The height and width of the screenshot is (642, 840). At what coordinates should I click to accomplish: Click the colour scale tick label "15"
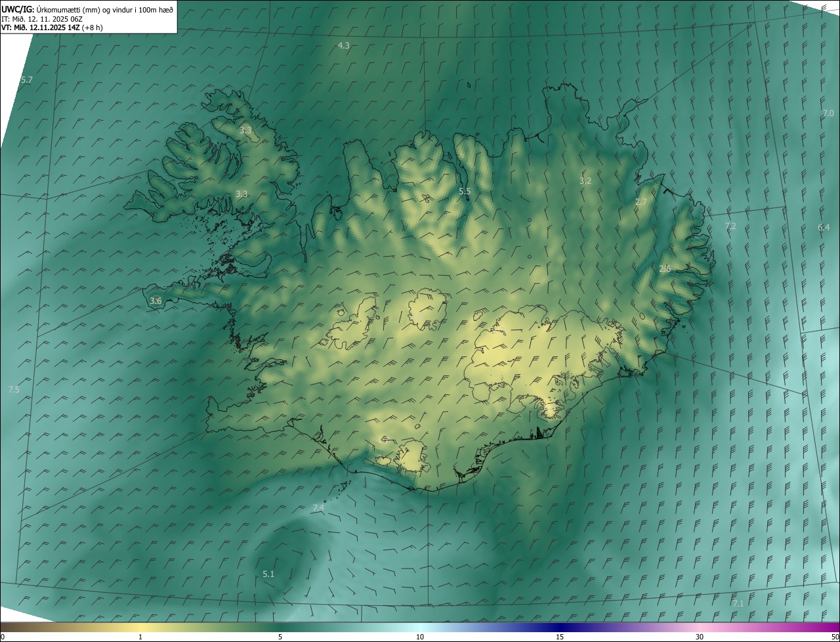coord(560,637)
